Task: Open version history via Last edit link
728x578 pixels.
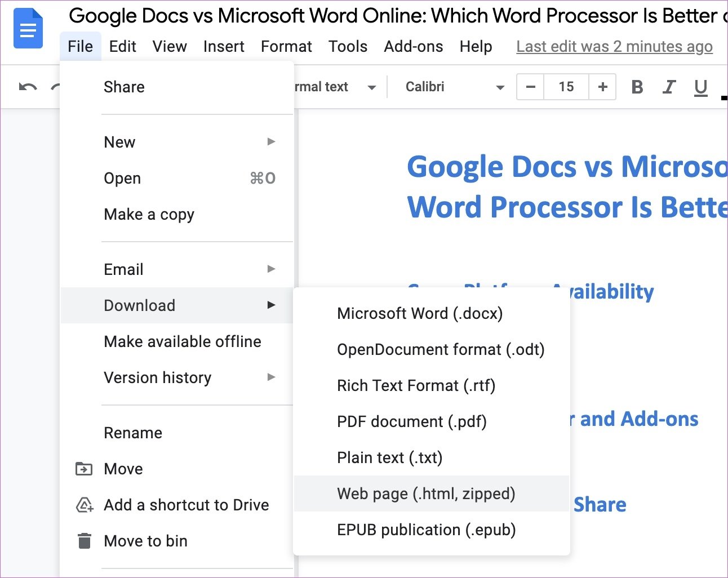Action: (x=614, y=47)
